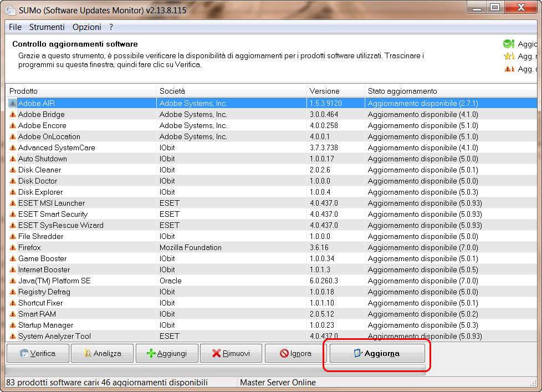Click green checkmark legend icon
542x392 pixels.
point(508,44)
